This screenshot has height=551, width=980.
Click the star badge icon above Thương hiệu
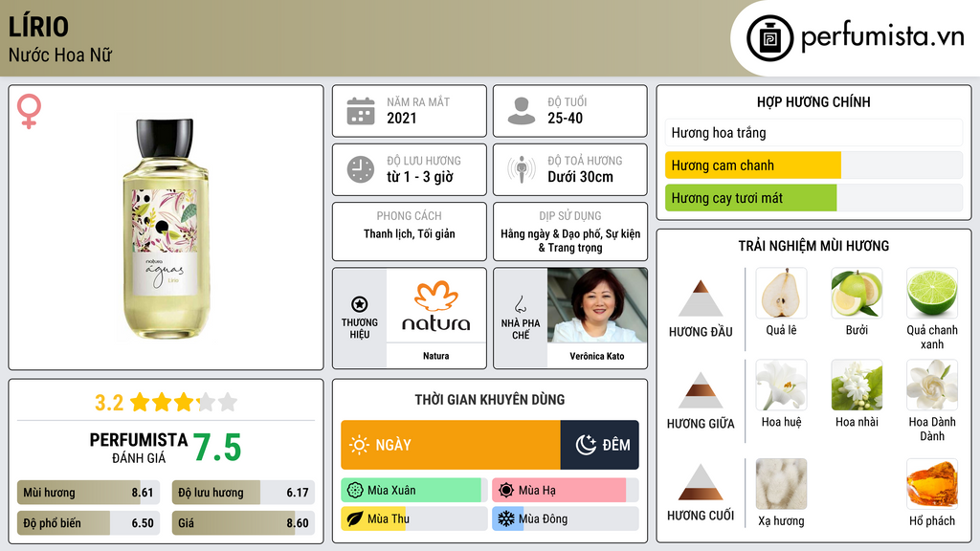point(360,305)
